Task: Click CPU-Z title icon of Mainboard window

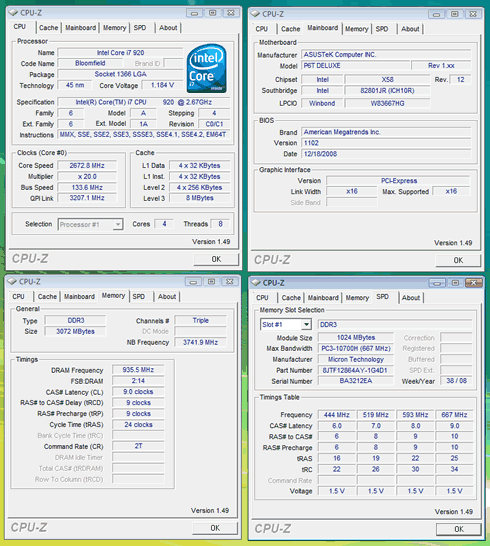Action: pyautogui.click(x=255, y=14)
